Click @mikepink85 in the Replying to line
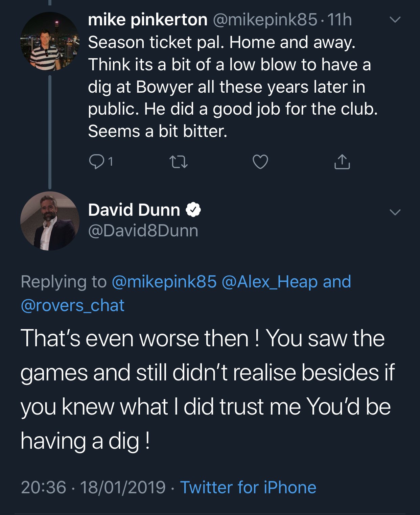 pos(164,282)
